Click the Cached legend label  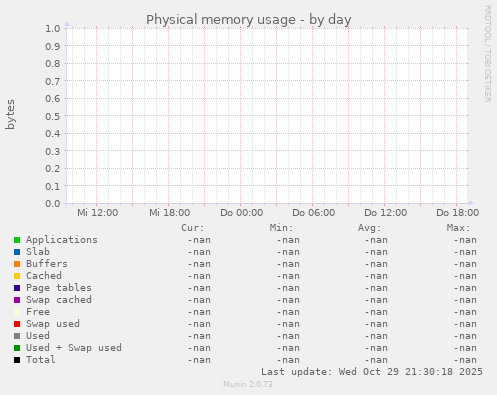pyautogui.click(x=44, y=276)
